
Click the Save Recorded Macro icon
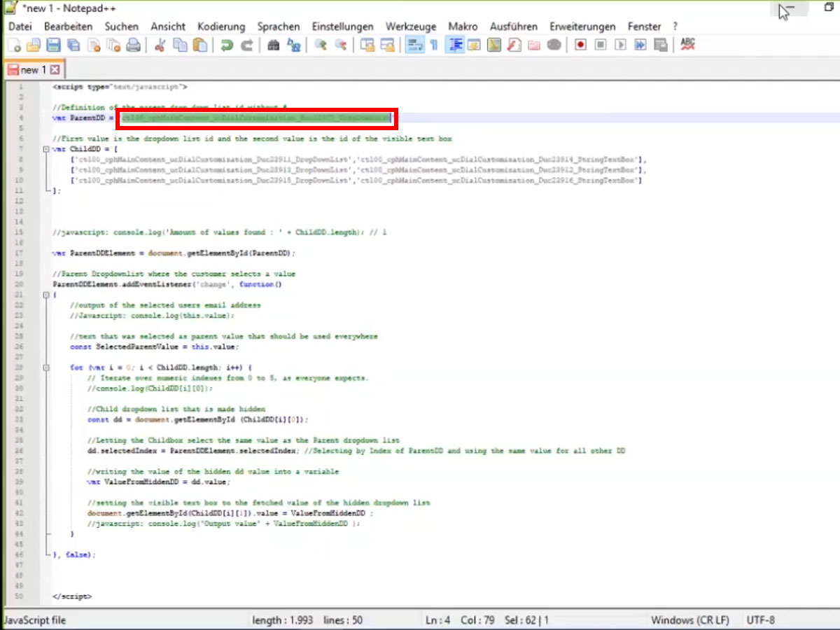[661, 45]
